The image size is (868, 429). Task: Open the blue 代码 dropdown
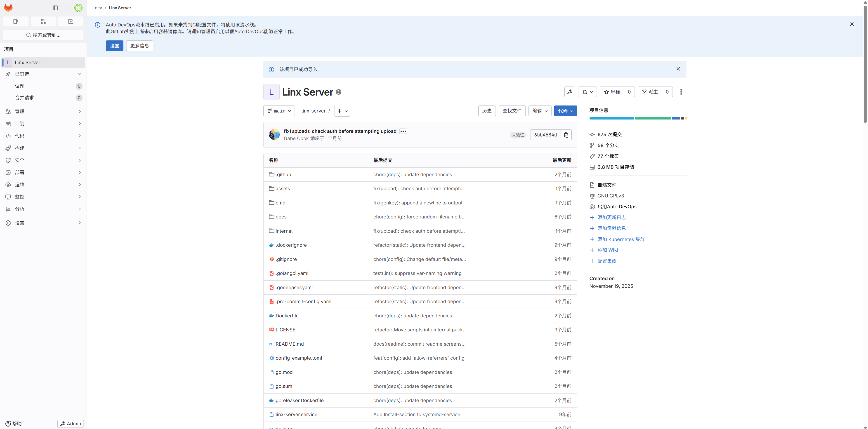(x=565, y=111)
